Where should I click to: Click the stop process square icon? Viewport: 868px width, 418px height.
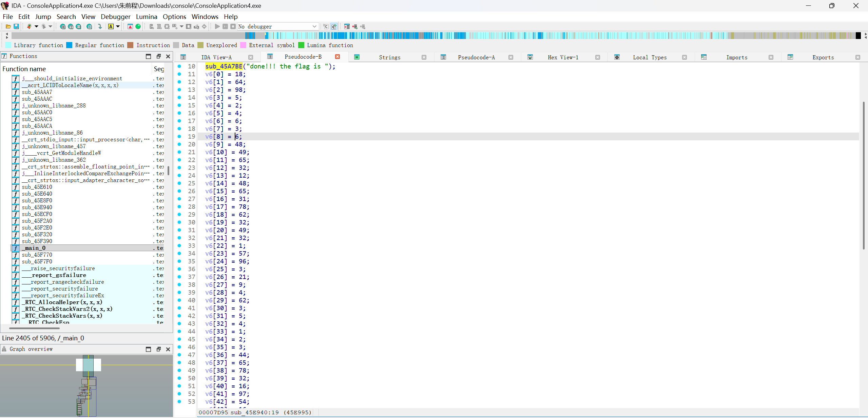(x=233, y=26)
